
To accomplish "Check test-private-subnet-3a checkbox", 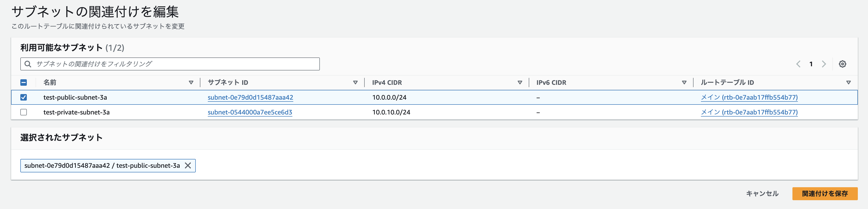I will pyautogui.click(x=24, y=112).
